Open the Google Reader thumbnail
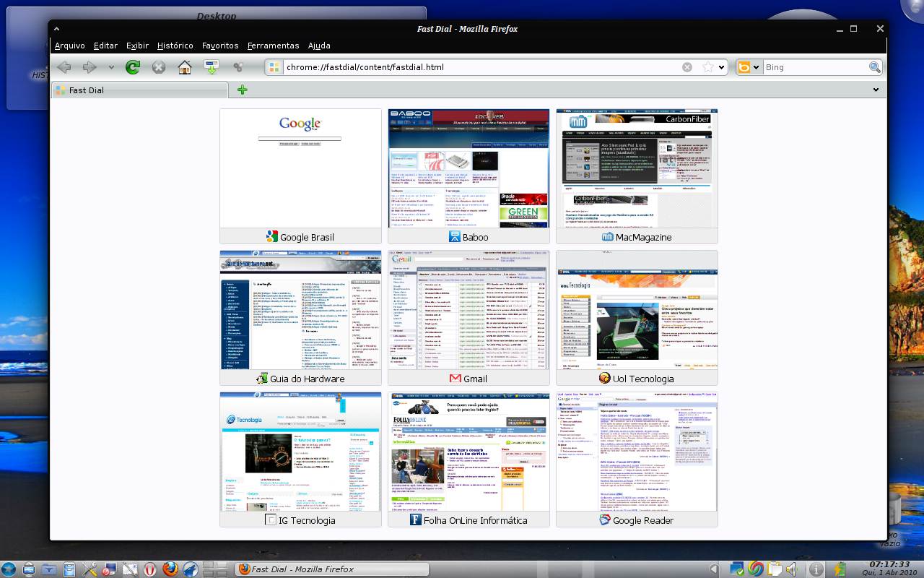Screen dimensions: 924x578 pos(637,452)
